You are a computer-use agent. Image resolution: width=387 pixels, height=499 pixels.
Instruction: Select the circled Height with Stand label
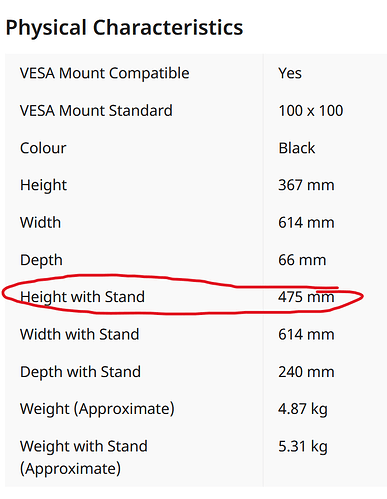point(82,297)
